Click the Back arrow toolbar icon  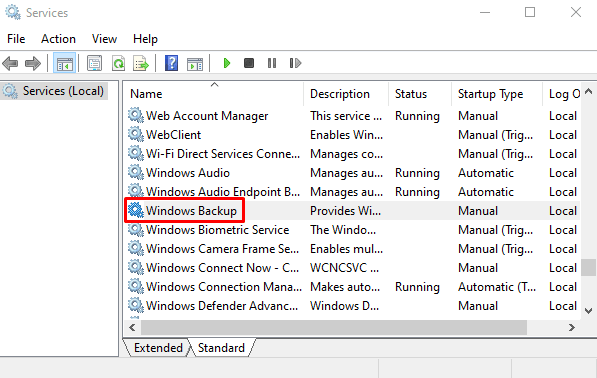[10, 63]
